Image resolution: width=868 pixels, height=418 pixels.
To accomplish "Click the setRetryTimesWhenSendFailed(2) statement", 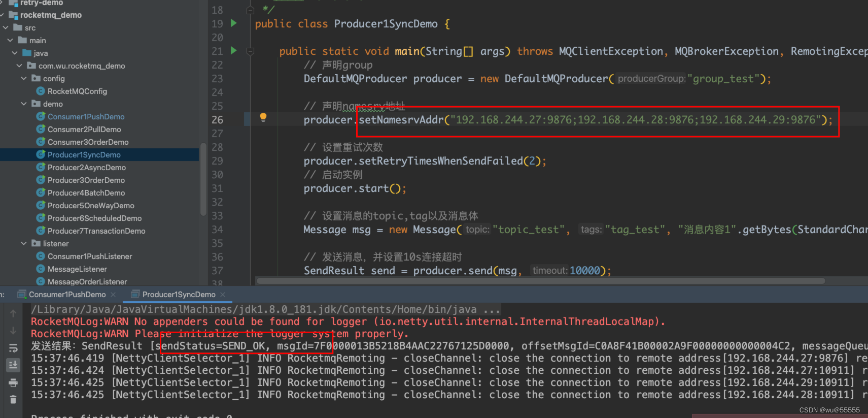I will pos(425,161).
